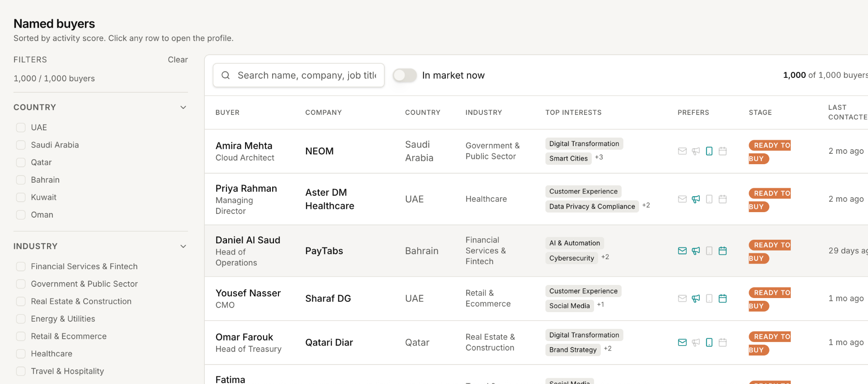Click the Buyer column header
The width and height of the screenshot is (868, 384).
(227, 112)
